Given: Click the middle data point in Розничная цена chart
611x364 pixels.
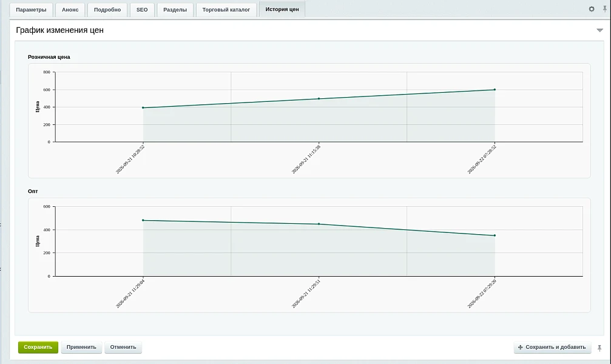Looking at the screenshot, I should 319,99.
